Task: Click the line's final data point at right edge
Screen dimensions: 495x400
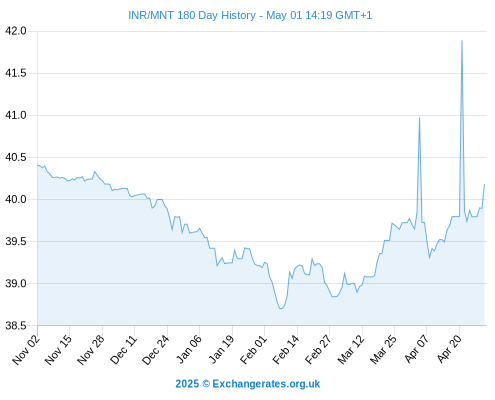Action: click(x=484, y=184)
